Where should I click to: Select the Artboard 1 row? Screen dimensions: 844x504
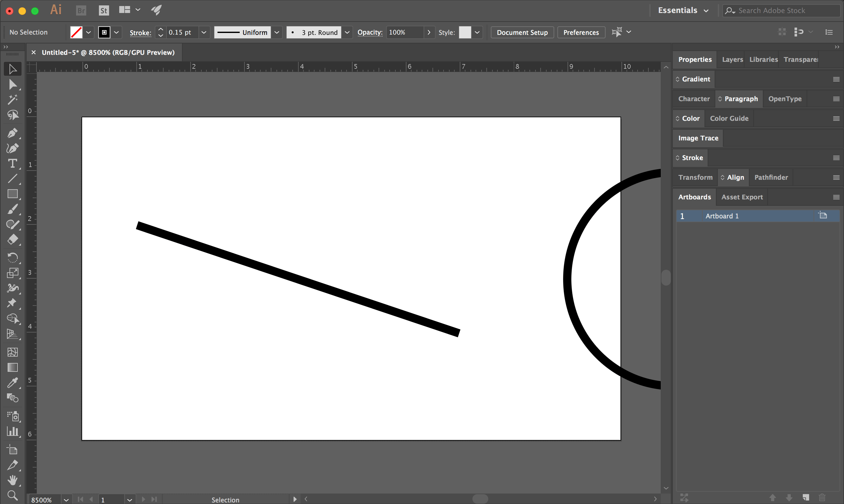coord(758,216)
